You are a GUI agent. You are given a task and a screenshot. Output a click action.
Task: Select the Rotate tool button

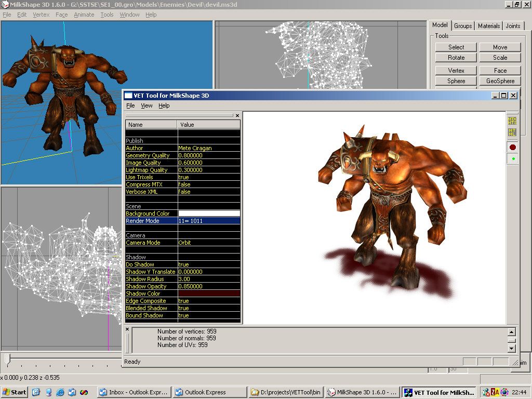tap(456, 58)
